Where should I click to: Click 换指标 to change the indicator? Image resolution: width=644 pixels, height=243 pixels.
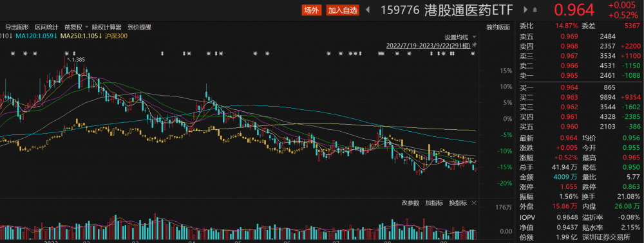(458, 203)
